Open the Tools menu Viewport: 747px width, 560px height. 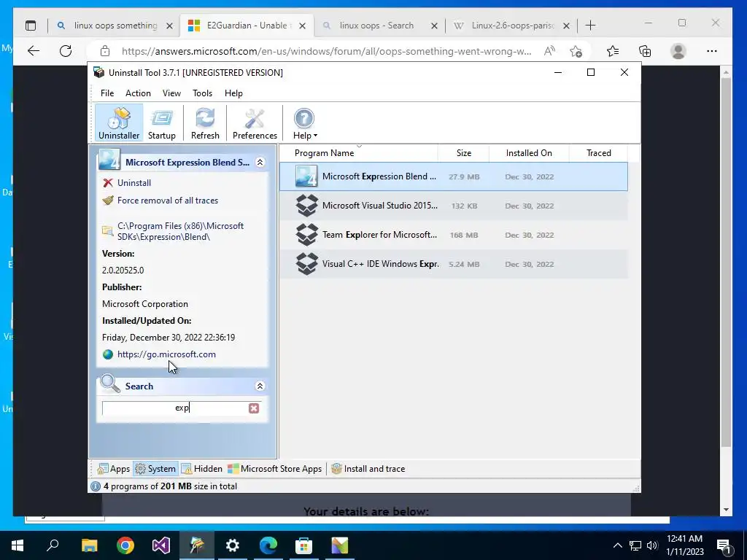202,93
